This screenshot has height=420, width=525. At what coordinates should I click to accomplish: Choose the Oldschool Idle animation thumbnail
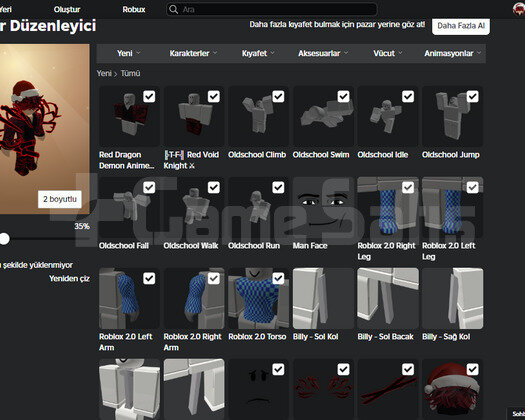tap(388, 116)
